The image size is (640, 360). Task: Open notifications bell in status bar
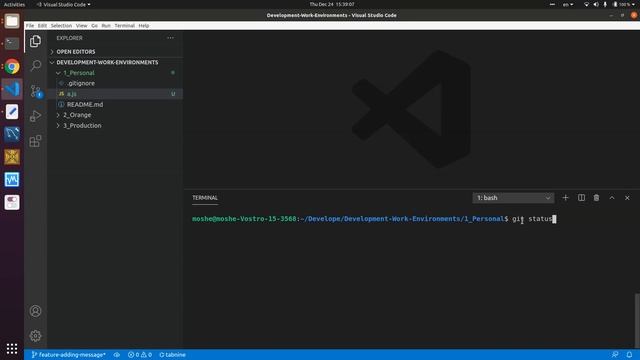629,355
